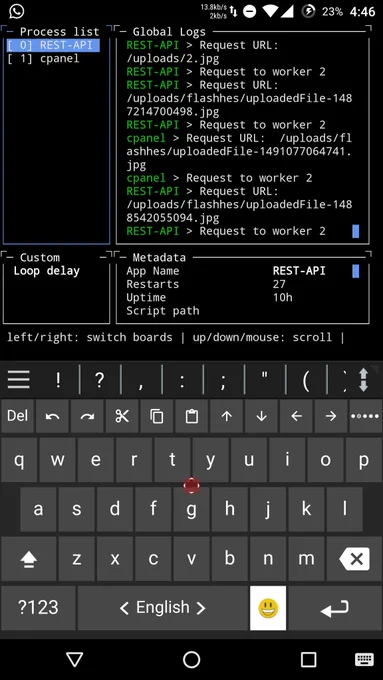383x680 pixels.
Task: Tap the r key
Action: 134,460
